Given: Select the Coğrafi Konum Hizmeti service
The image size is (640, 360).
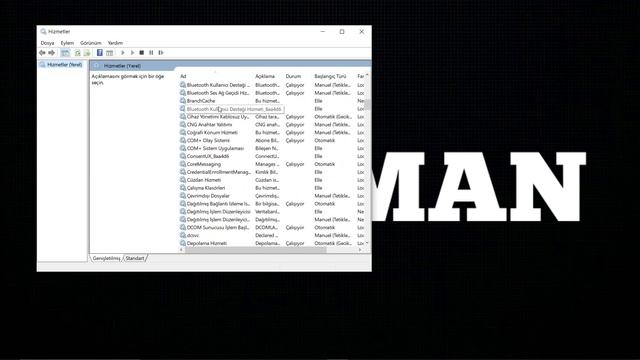Looking at the screenshot, I should pos(212,133).
